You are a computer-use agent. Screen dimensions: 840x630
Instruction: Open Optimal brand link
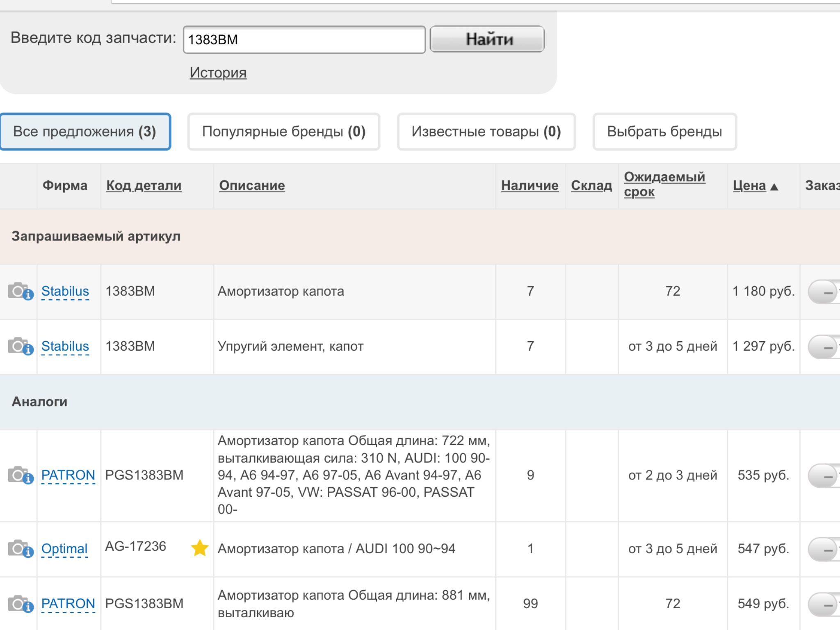pyautogui.click(x=64, y=548)
